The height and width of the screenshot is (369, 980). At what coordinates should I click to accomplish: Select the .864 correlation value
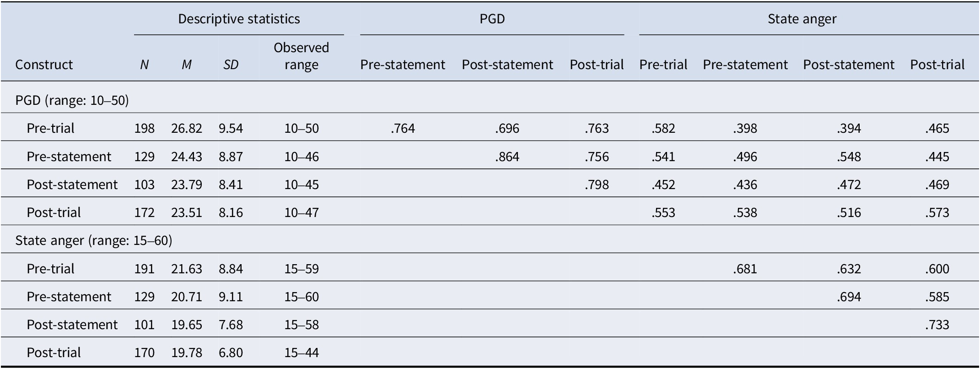(x=507, y=157)
